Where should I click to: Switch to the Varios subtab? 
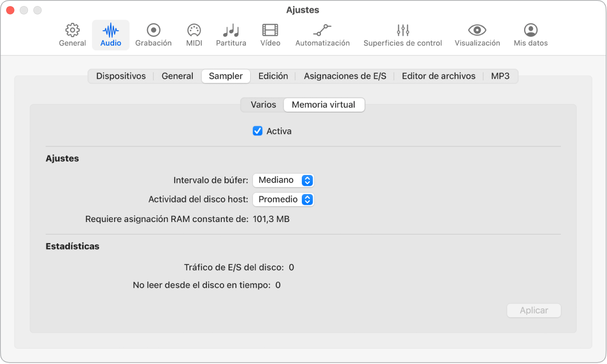(x=263, y=105)
